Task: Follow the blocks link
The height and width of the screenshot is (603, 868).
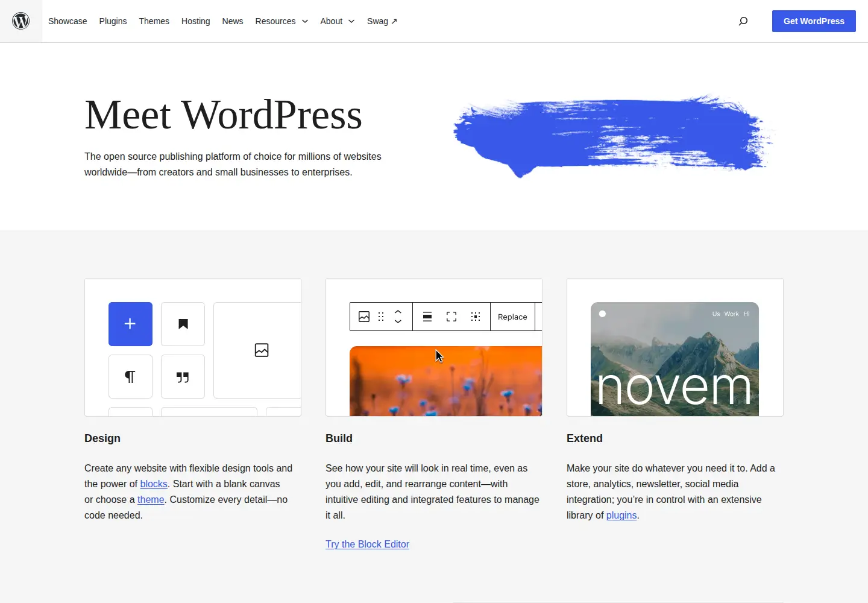Action: (x=154, y=484)
